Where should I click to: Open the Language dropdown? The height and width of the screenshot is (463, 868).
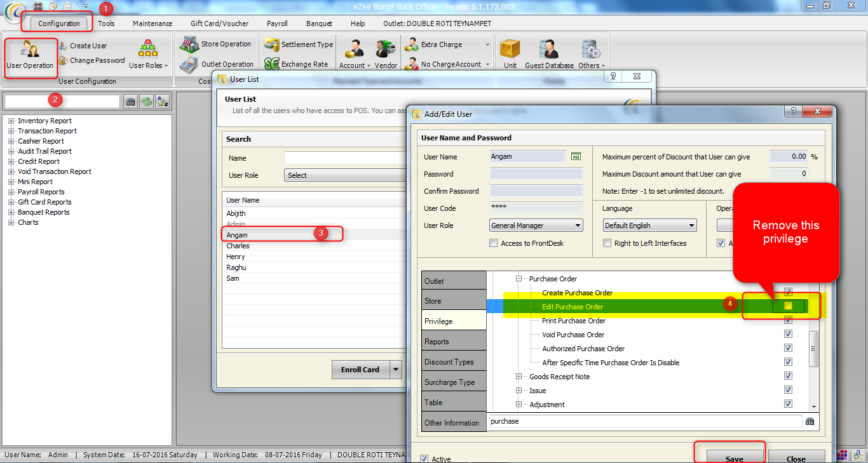(650, 225)
